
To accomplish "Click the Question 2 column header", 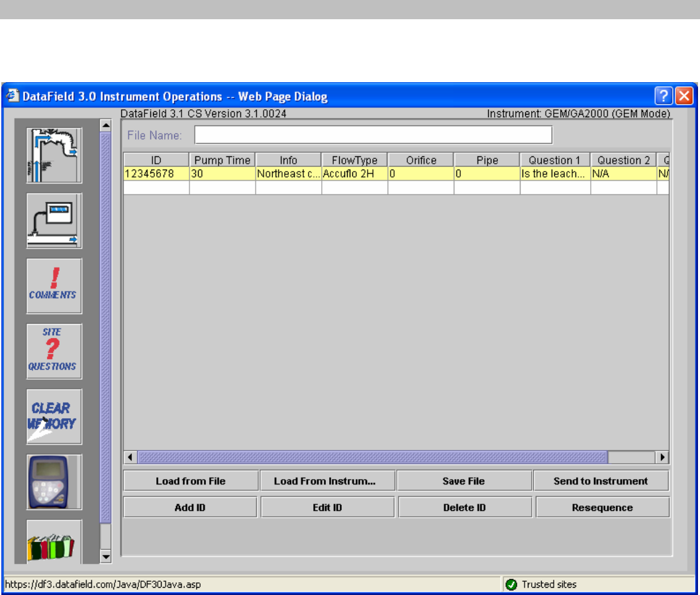I will (x=624, y=160).
